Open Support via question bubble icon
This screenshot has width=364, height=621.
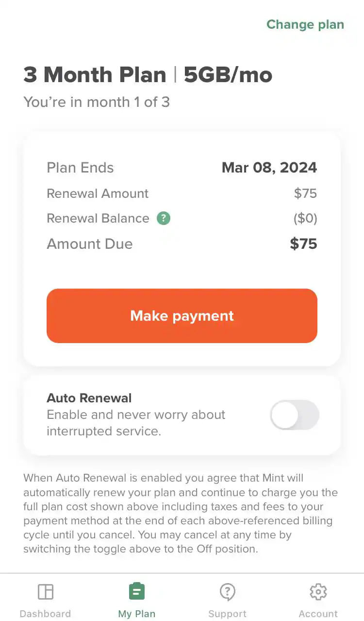click(227, 592)
